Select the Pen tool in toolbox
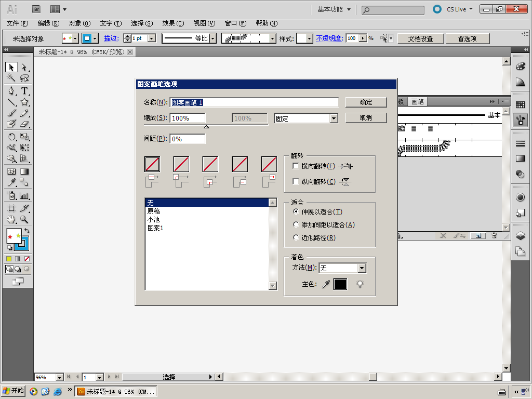Image resolution: width=532 pixels, height=399 pixels. [x=11, y=91]
